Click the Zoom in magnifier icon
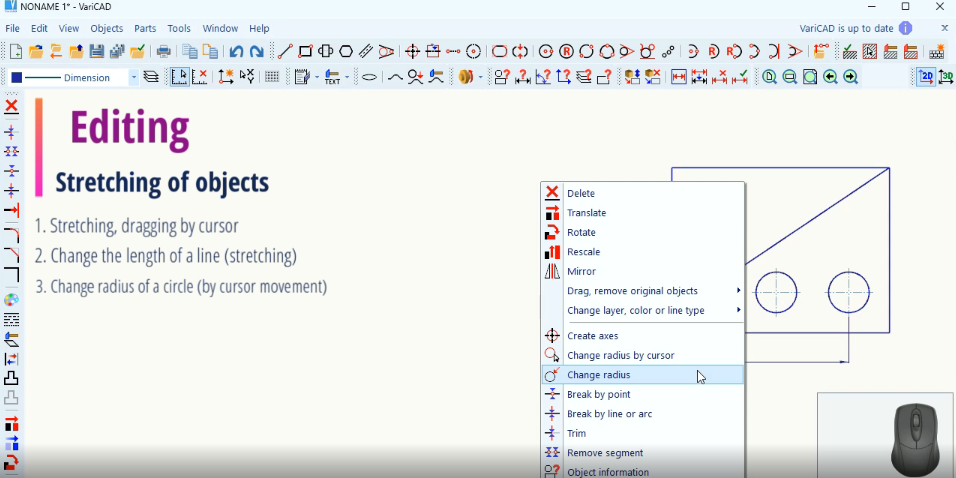 (769, 77)
